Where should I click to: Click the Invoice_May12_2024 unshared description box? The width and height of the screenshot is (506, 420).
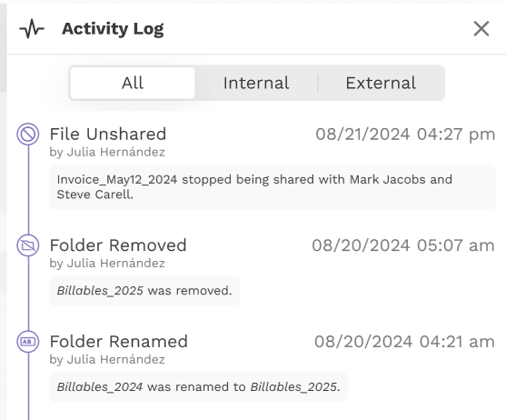273,187
